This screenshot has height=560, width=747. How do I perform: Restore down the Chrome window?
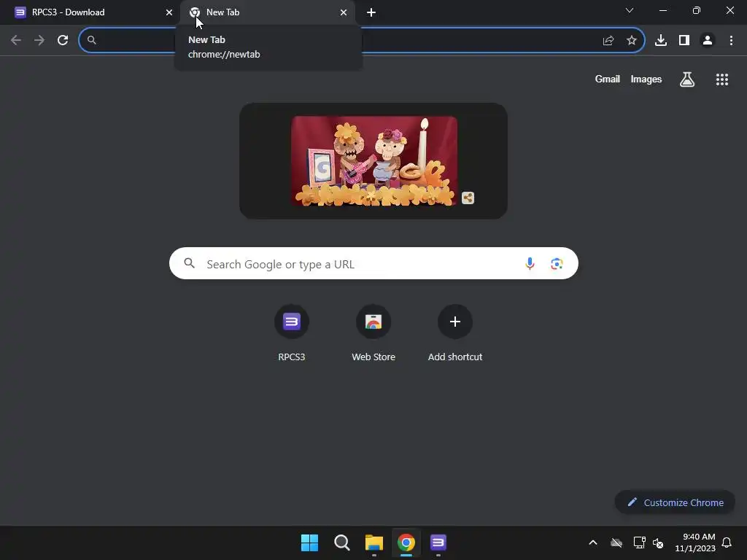click(697, 10)
